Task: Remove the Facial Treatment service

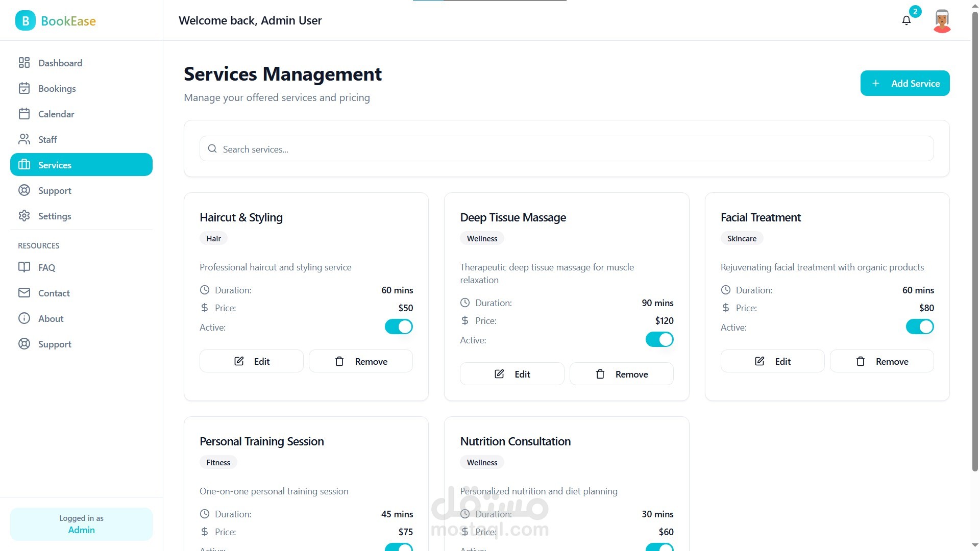Action: click(881, 361)
